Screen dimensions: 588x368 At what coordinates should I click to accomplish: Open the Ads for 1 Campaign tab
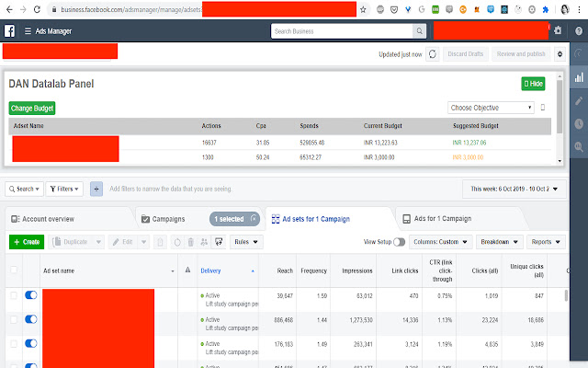[437, 219]
